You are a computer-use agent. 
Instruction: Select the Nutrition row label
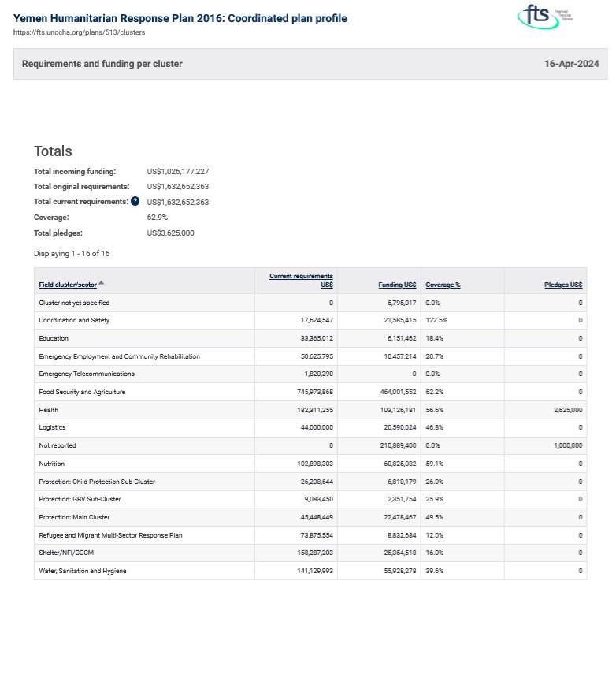click(x=51, y=464)
